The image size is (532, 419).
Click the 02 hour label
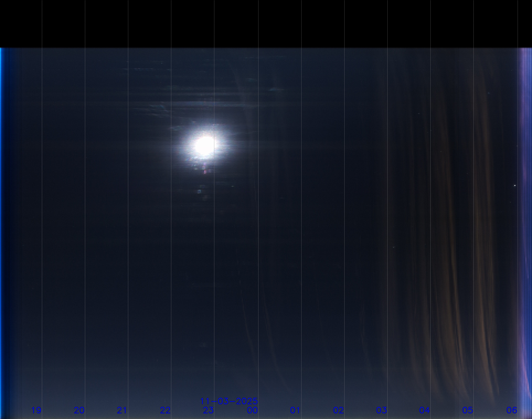338,410
